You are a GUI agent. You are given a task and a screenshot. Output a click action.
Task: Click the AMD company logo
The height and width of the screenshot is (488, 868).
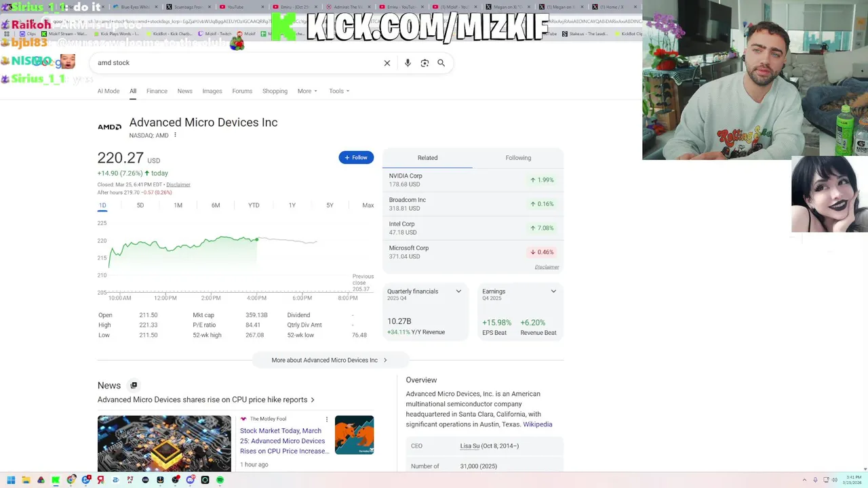click(109, 127)
